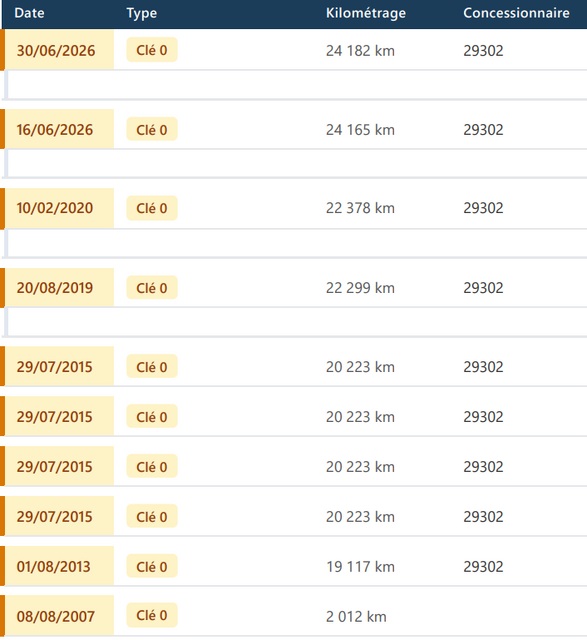Click the Type column header
This screenshot has width=587, height=640.
coord(142,13)
